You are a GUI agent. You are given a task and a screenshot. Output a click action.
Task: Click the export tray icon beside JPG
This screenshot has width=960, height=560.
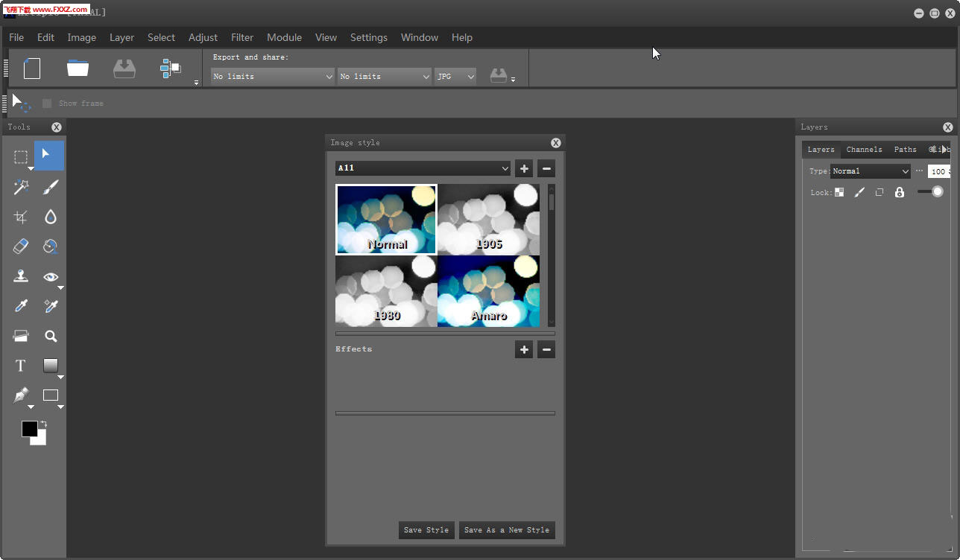pos(498,76)
